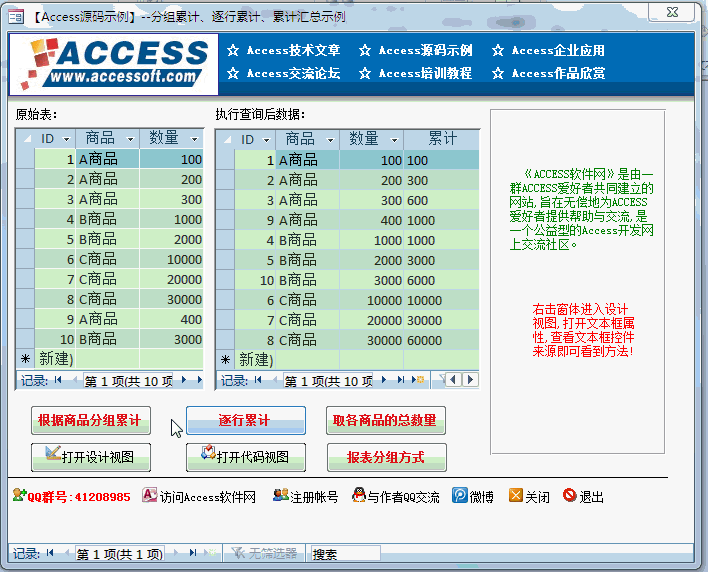
Task: Select row selector of ID 1 in 原始表
Action: pyautogui.click(x=26, y=159)
